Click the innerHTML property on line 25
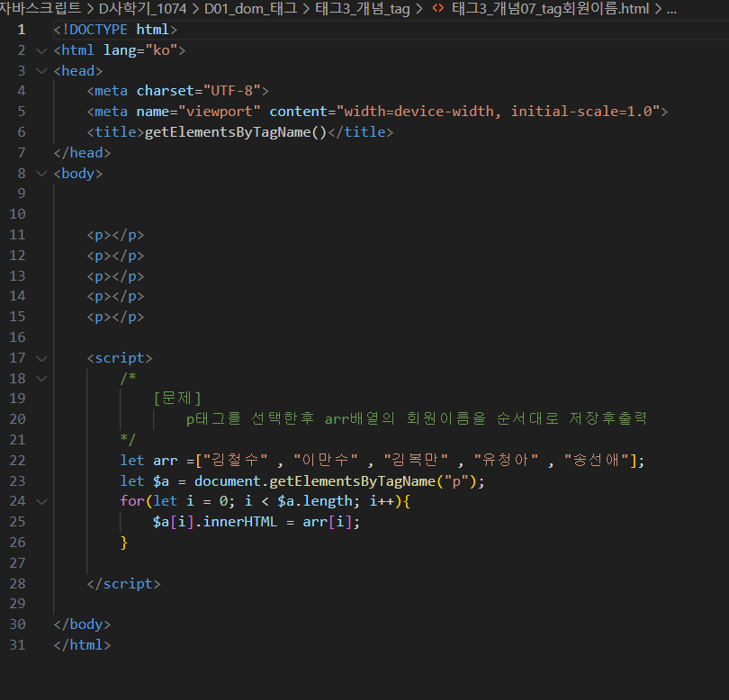 click(240, 522)
